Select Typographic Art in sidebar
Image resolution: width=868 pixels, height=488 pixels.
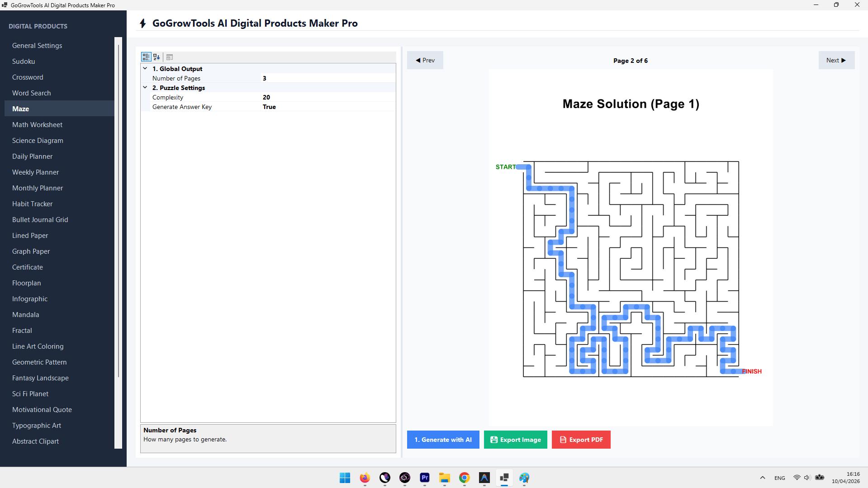click(x=59, y=425)
